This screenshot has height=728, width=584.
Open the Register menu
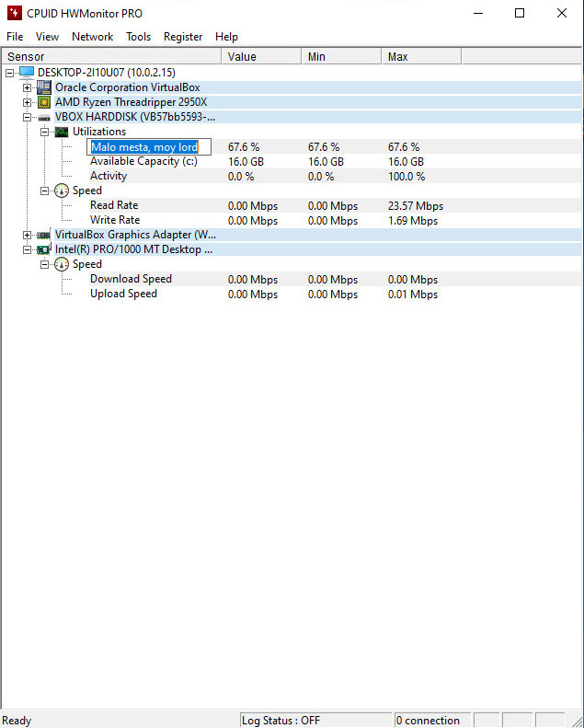pyautogui.click(x=183, y=37)
